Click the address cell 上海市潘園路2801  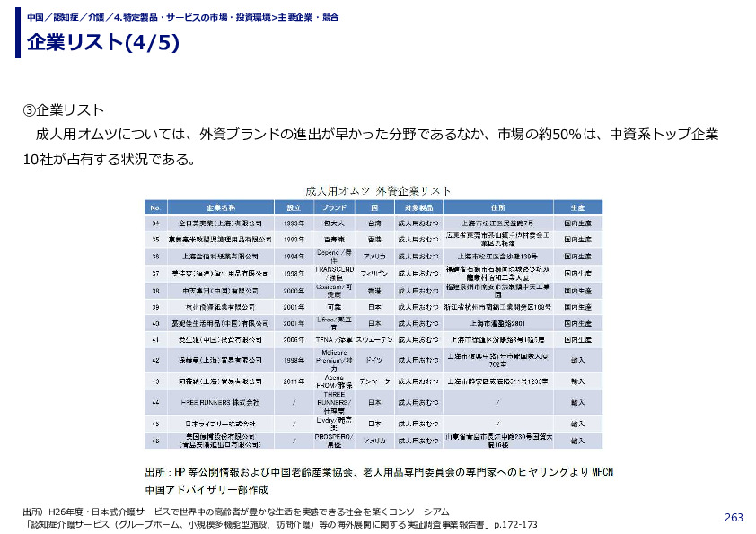(498, 323)
